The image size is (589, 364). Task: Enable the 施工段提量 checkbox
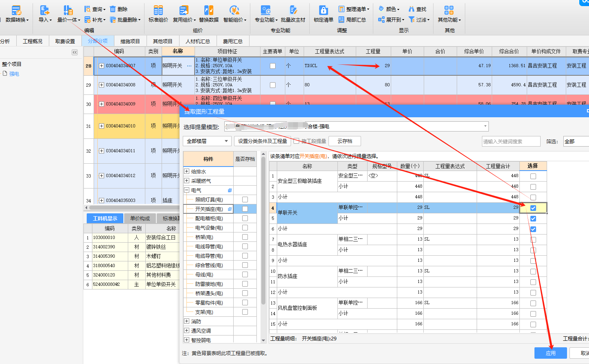coord(297,141)
